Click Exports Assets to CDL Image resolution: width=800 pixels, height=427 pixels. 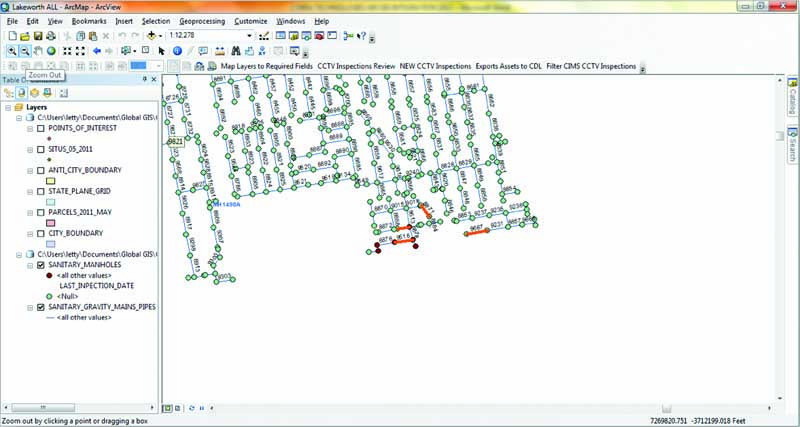point(508,66)
